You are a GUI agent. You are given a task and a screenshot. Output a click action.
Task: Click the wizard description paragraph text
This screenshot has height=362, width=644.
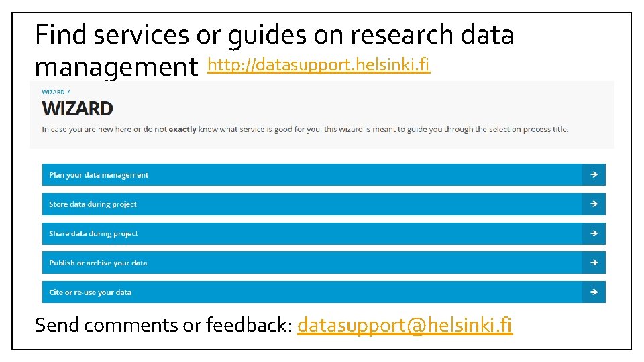(x=305, y=129)
